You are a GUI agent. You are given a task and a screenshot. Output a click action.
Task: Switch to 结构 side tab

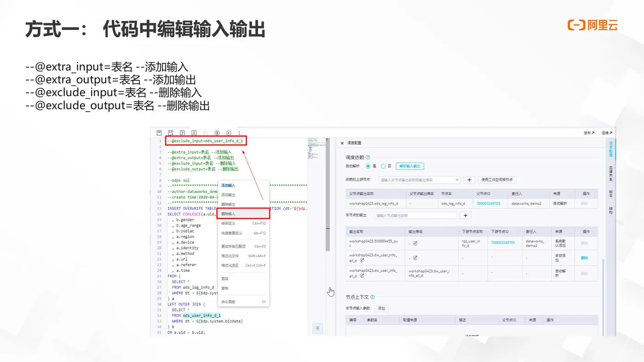tap(611, 210)
